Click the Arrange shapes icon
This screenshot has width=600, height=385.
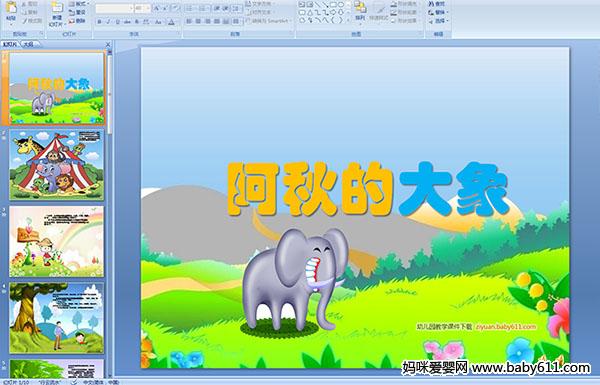click(360, 11)
